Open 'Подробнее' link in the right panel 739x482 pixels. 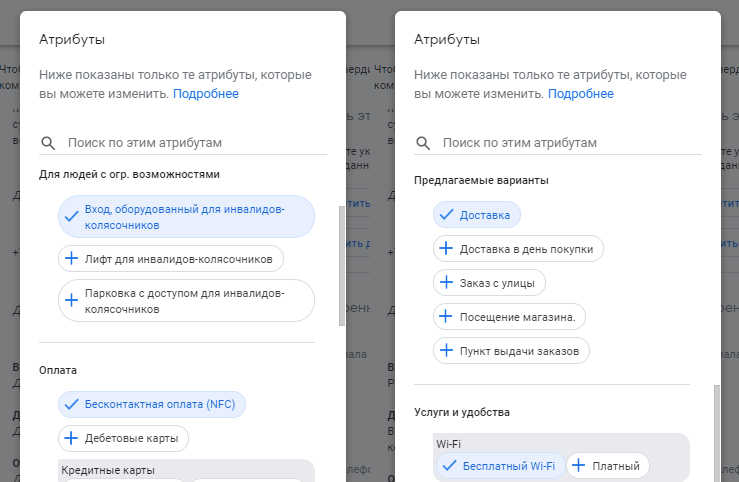pos(581,94)
